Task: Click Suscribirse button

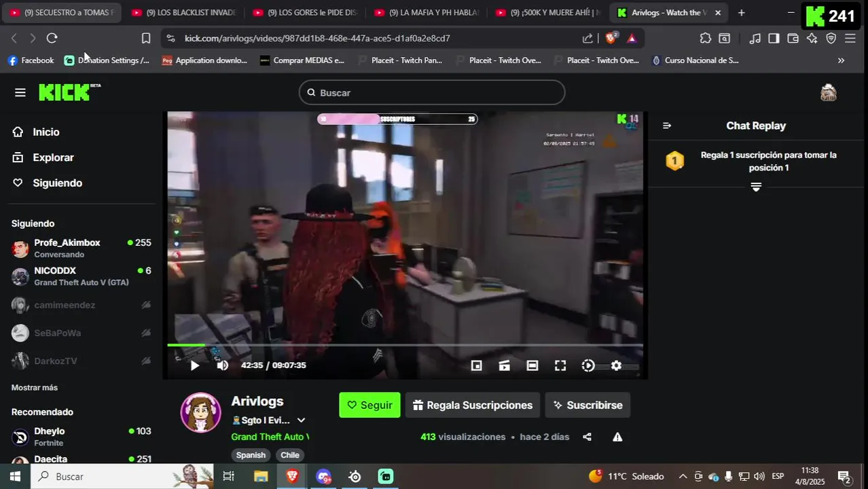Action: 587,405
